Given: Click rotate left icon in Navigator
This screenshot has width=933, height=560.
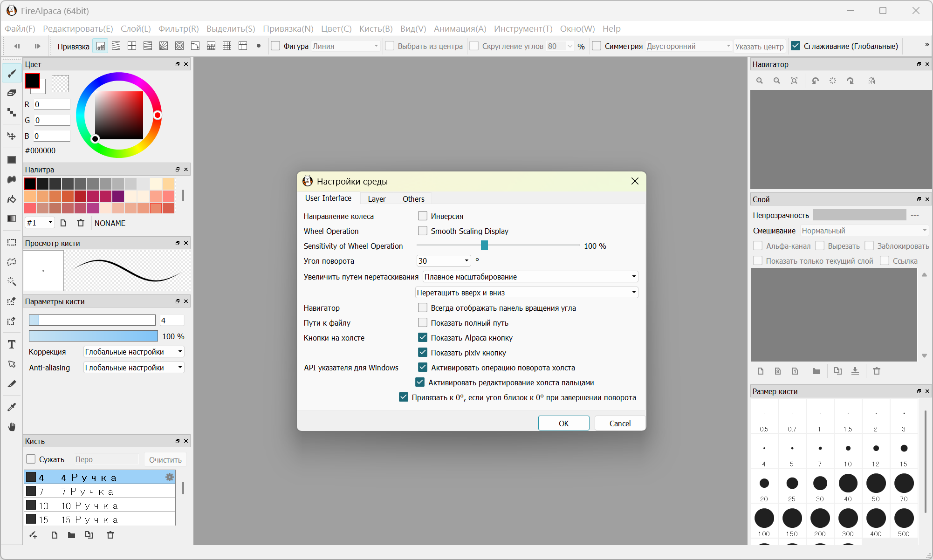Looking at the screenshot, I should [x=815, y=81].
